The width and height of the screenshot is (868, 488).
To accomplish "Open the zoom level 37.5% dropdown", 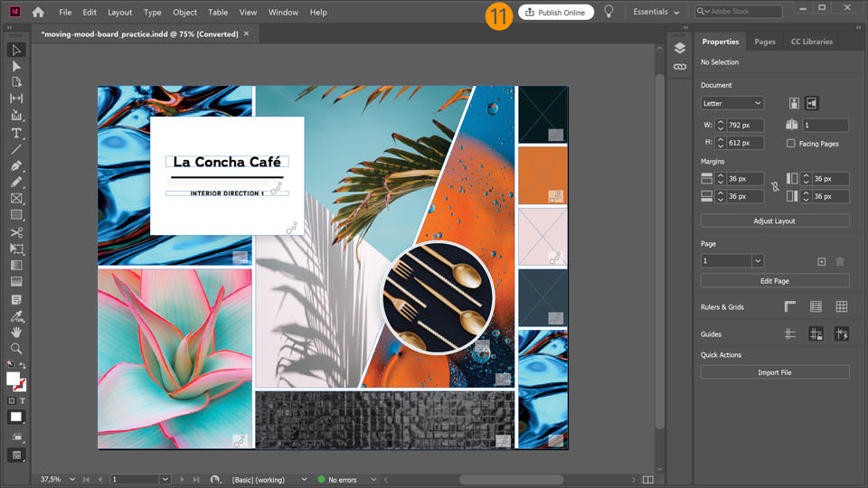I will coord(72,479).
